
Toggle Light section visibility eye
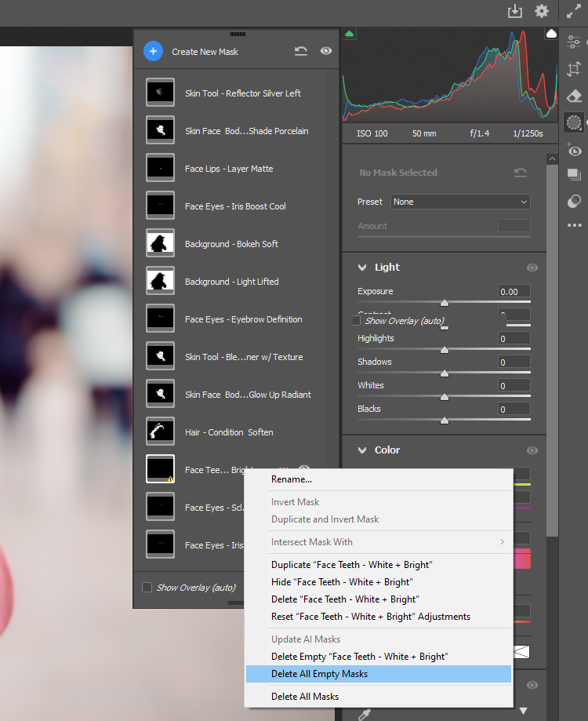coord(532,268)
